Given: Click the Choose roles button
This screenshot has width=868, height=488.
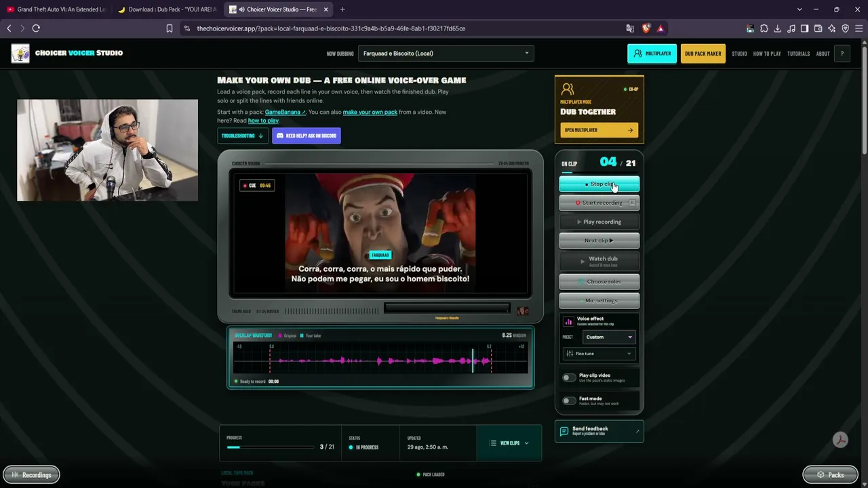Looking at the screenshot, I should pos(599,281).
